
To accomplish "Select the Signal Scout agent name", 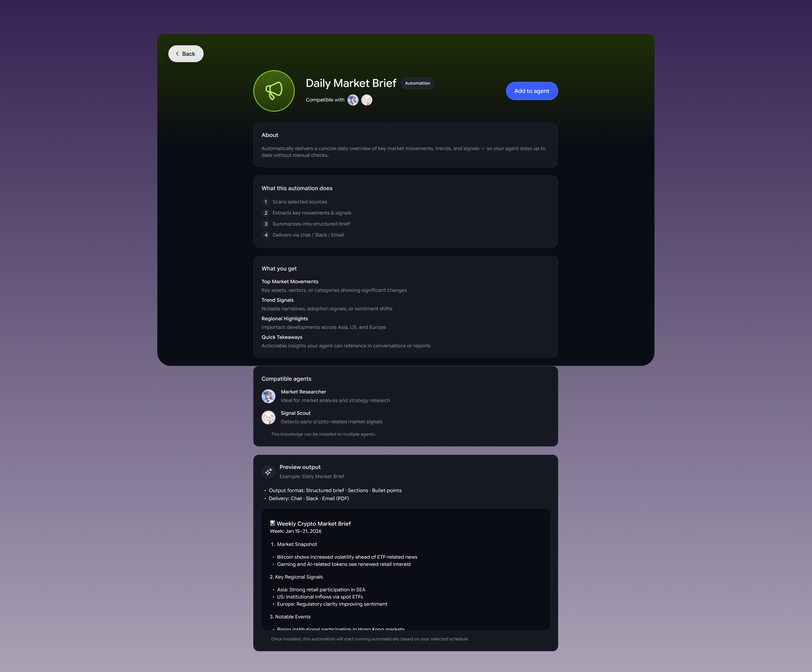I will [296, 413].
